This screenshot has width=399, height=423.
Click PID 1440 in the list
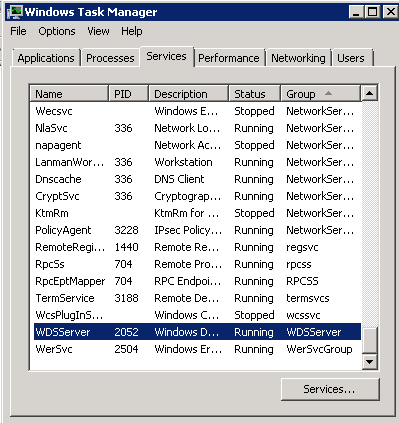pos(126,247)
